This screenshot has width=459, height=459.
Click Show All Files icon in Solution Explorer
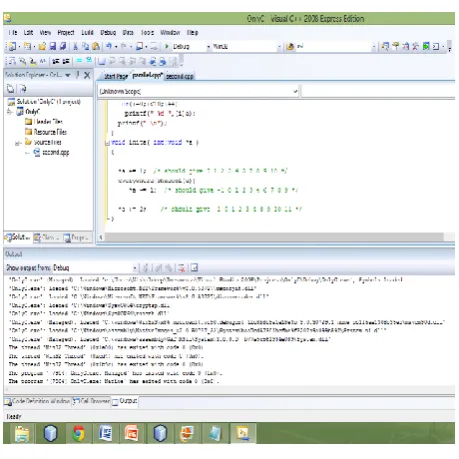(23, 89)
